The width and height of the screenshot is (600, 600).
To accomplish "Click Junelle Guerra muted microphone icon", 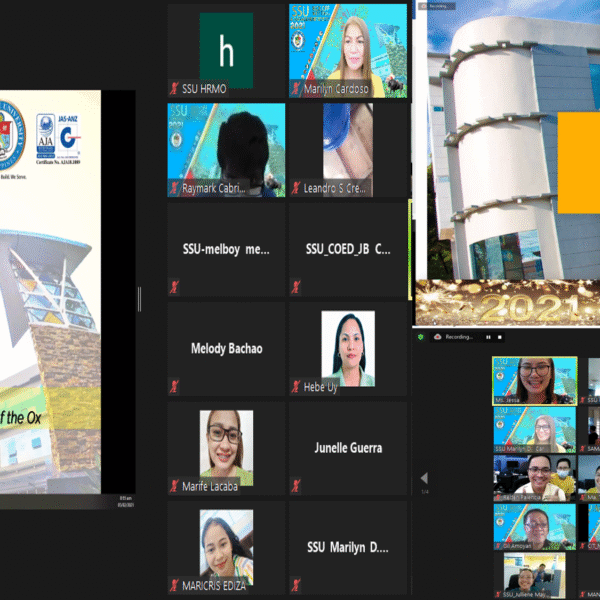I will (x=296, y=486).
